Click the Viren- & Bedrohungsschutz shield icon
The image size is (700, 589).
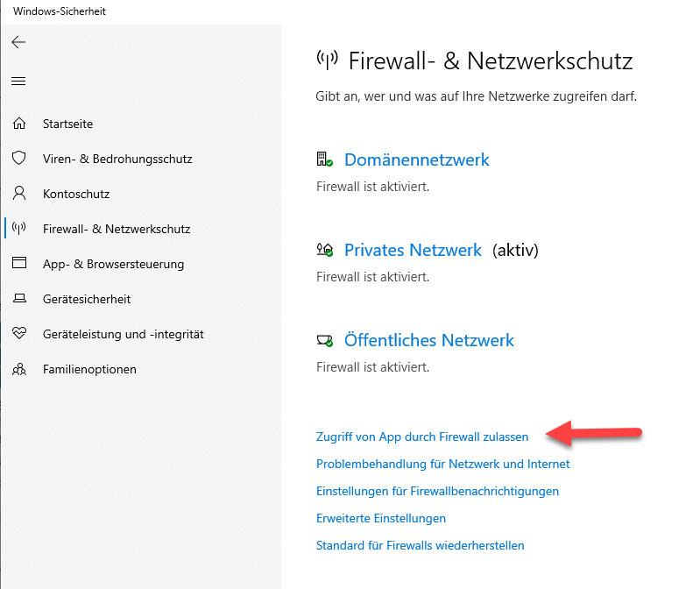point(19,159)
